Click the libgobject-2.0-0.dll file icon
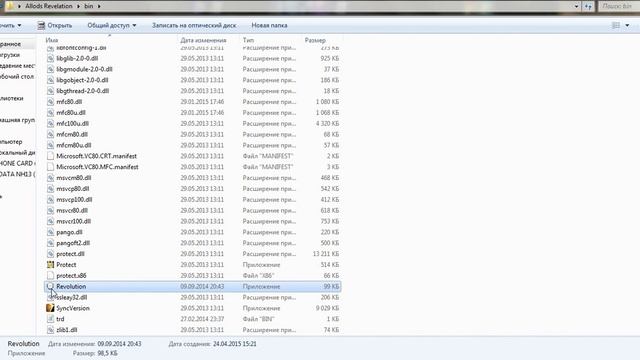Viewport: 640px width, 360px height. [x=50, y=80]
